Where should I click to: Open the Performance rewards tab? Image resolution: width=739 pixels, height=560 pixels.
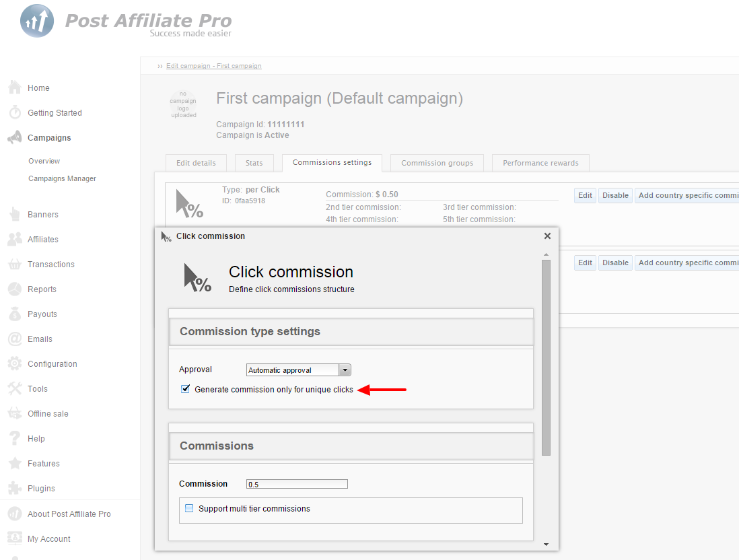[540, 163]
